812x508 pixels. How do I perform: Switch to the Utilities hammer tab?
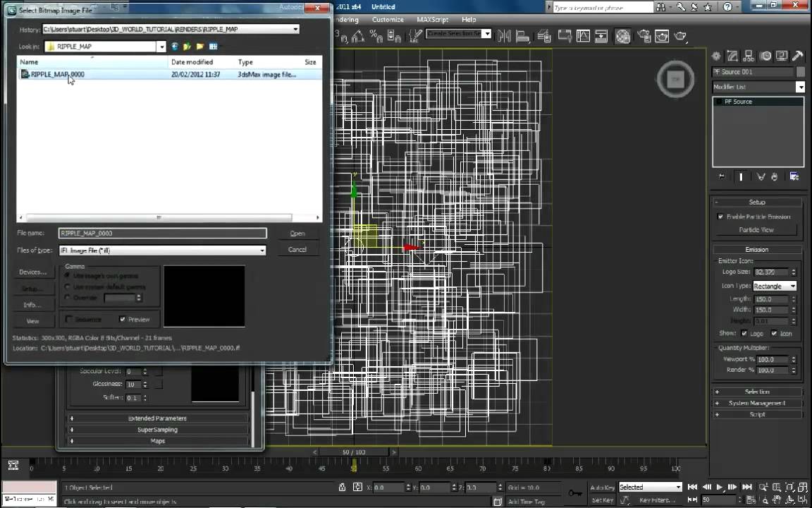click(x=798, y=56)
